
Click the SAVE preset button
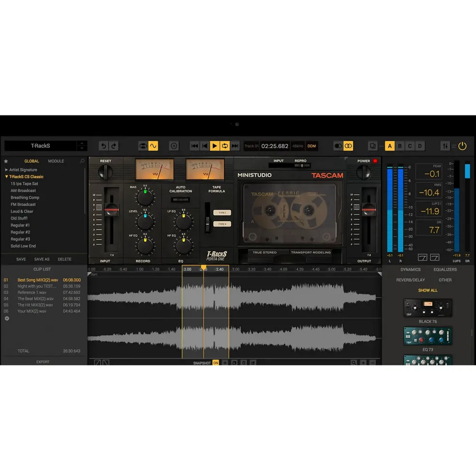[21, 259]
